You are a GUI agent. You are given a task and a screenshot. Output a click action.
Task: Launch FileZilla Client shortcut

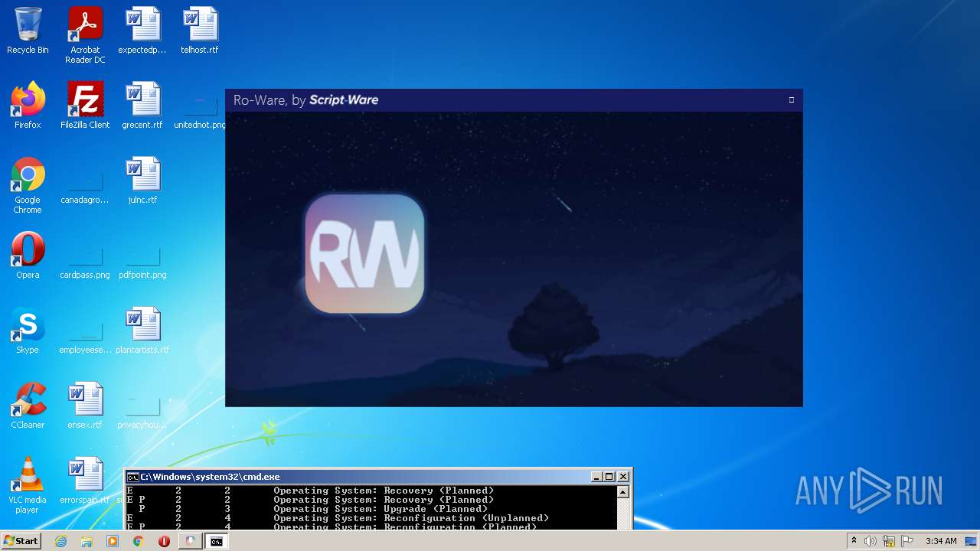point(85,106)
